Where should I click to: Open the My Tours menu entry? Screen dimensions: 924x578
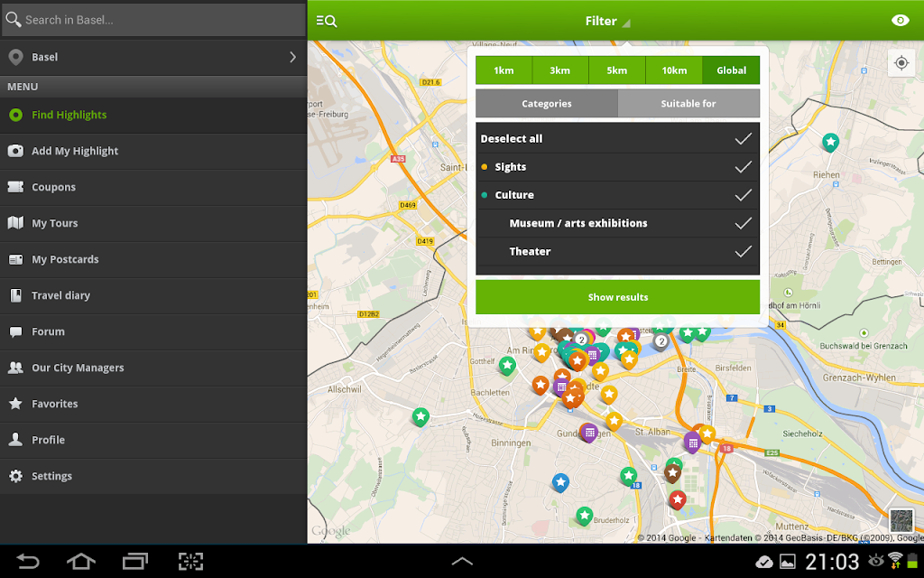pos(153,223)
